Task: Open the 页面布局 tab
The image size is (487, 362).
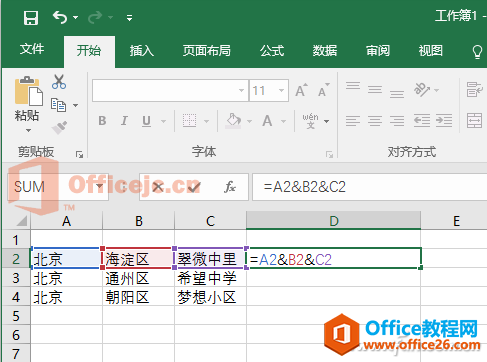Action: pos(207,51)
